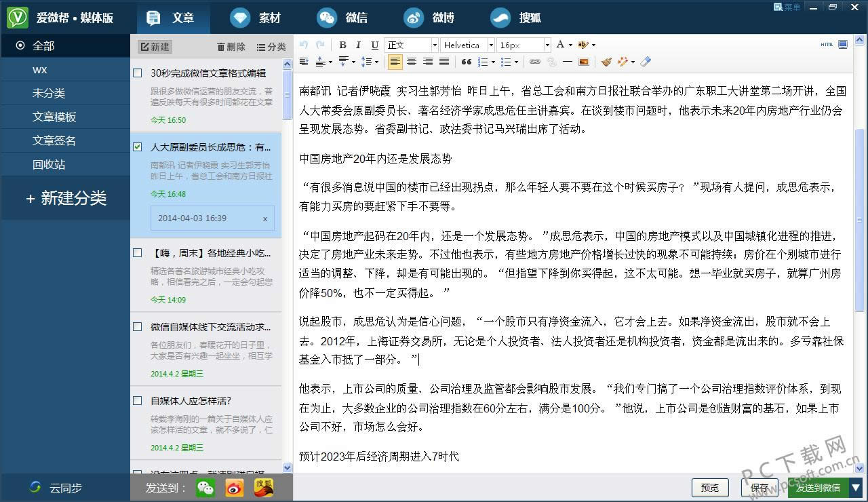This screenshot has height=502, width=868.
Task: Insert a horizontal line
Action: 568,62
